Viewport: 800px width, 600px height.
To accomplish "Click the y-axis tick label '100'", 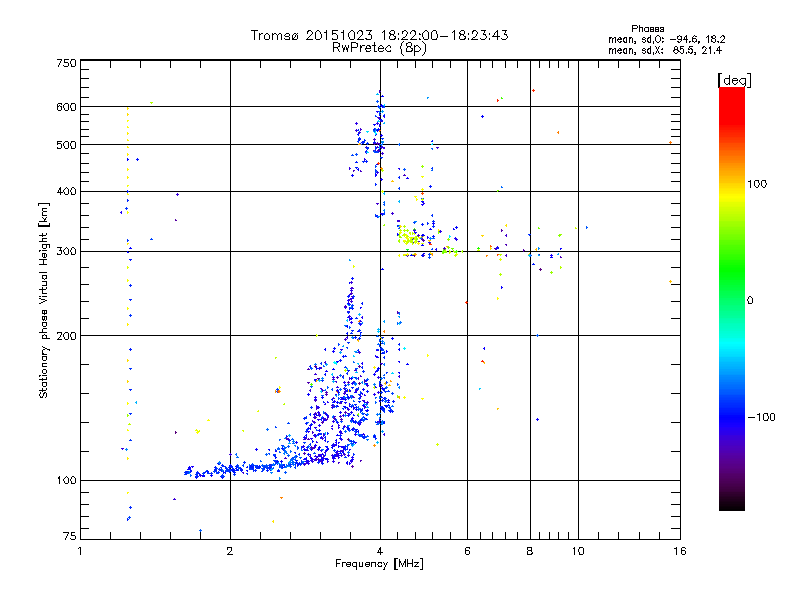I will pyautogui.click(x=66, y=481).
